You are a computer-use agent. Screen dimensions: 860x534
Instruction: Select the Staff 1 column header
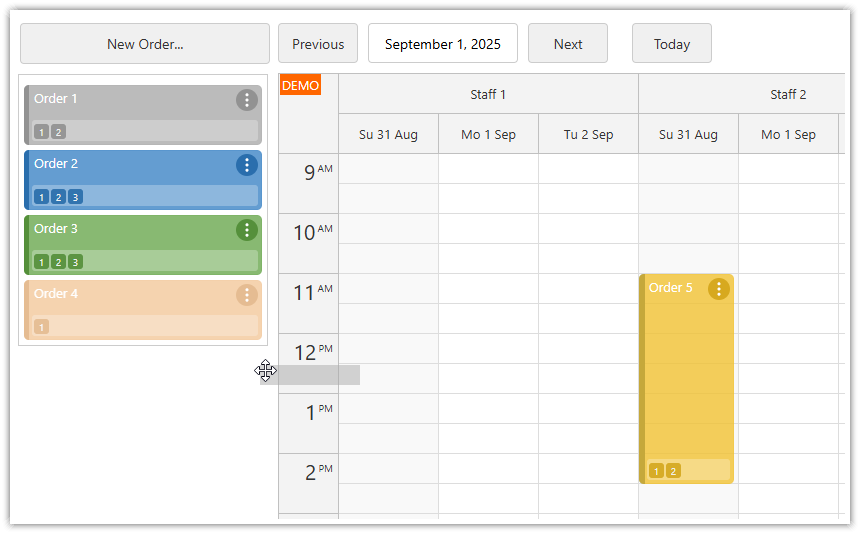(488, 94)
